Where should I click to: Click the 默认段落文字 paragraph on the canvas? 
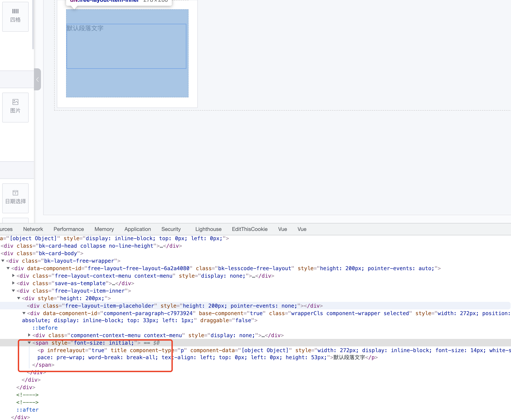tap(85, 28)
